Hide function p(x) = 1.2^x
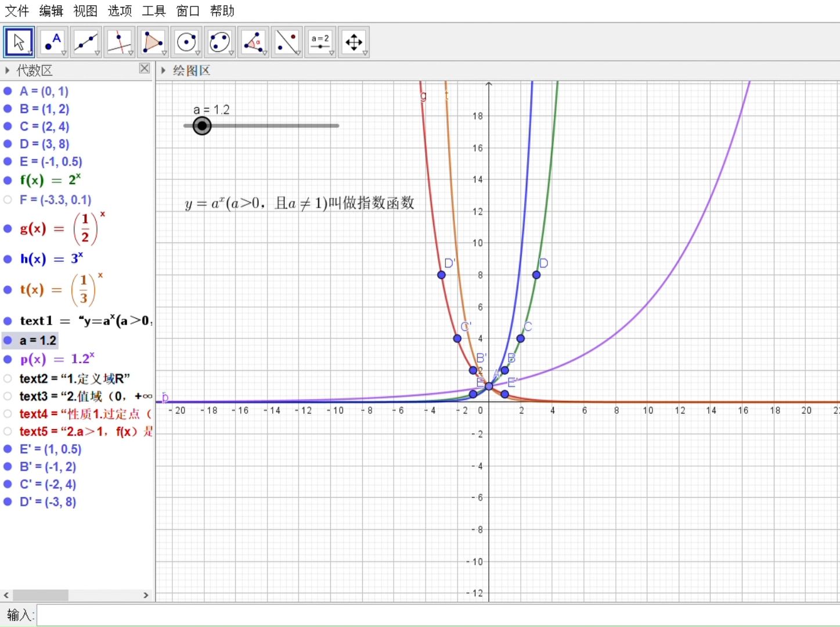Screen dimensions: 840x627 tap(8, 359)
